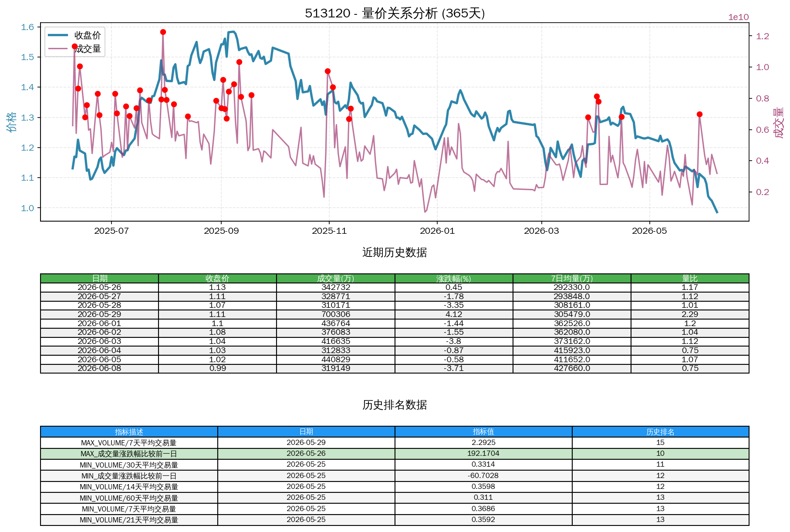Click the 历史排名数据 section heading

(395, 405)
